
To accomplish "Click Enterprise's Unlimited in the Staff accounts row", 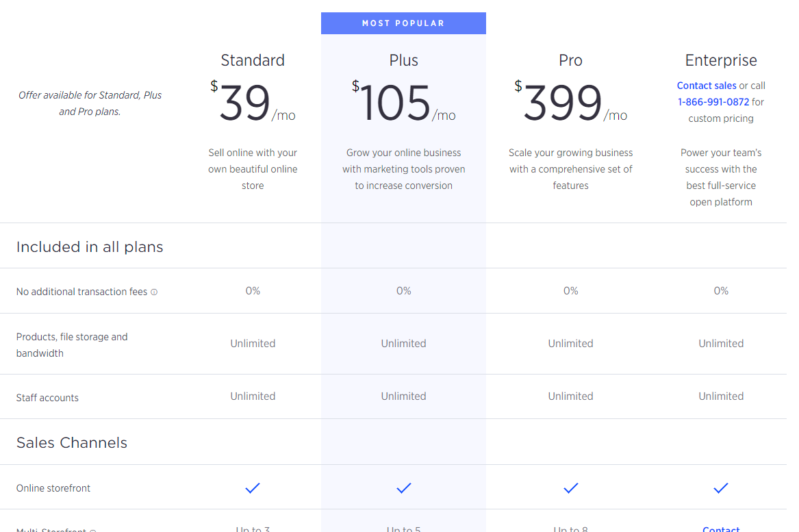I will pyautogui.click(x=721, y=396).
